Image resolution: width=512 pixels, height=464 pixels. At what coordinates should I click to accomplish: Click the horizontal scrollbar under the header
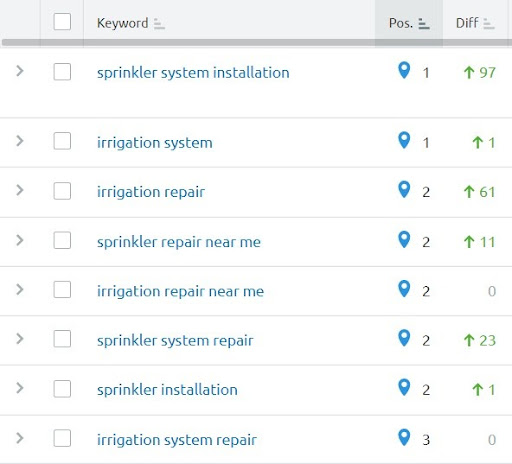pos(257,43)
